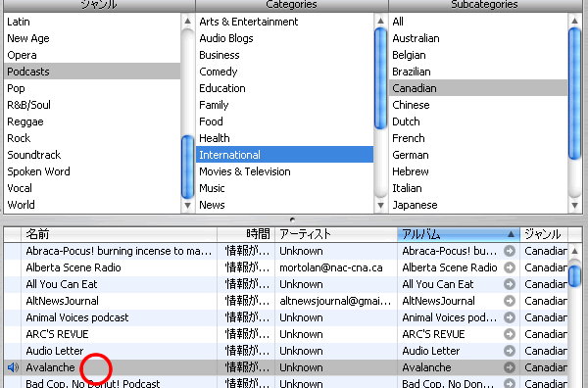The width and height of the screenshot is (588, 388).
Task: Pick Canadian subcategory
Action: tap(478, 88)
